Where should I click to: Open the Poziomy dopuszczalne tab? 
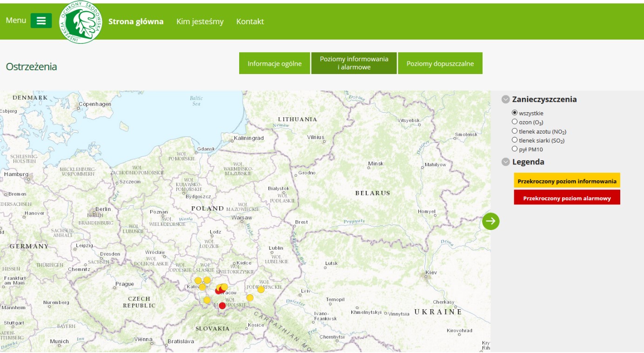[x=440, y=63]
